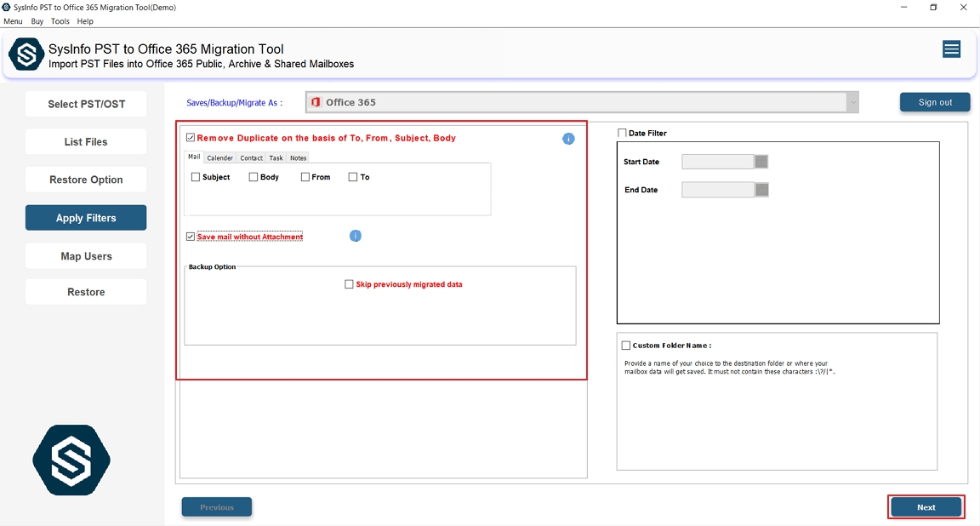Enable the Body duplicate checkbox
Image resolution: width=980 pixels, height=526 pixels.
pos(254,177)
